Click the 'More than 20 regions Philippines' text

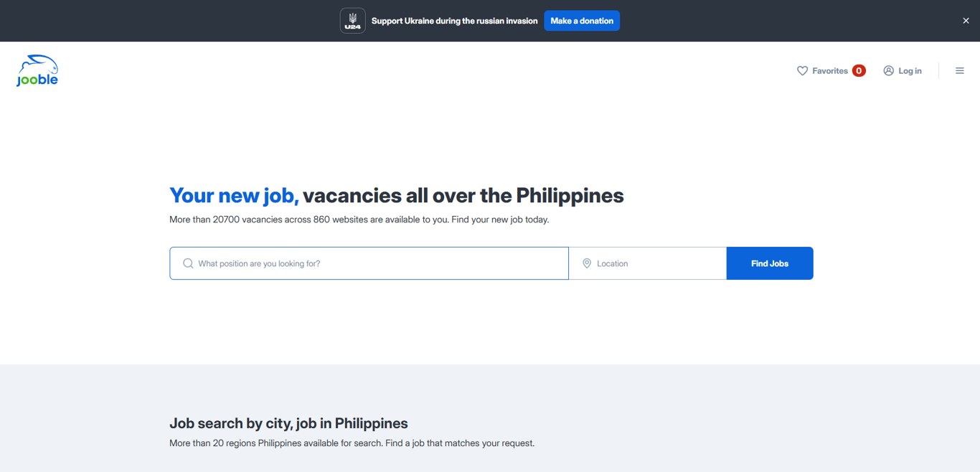(235, 443)
